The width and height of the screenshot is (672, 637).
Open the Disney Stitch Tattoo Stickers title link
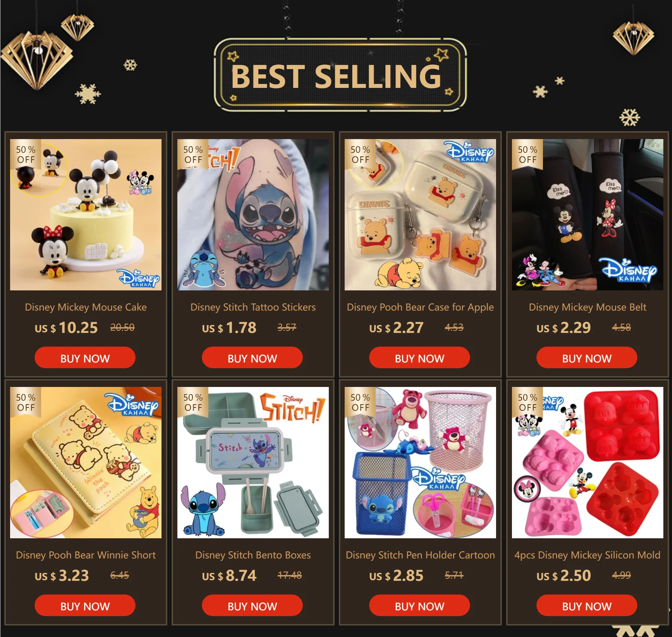[253, 307]
